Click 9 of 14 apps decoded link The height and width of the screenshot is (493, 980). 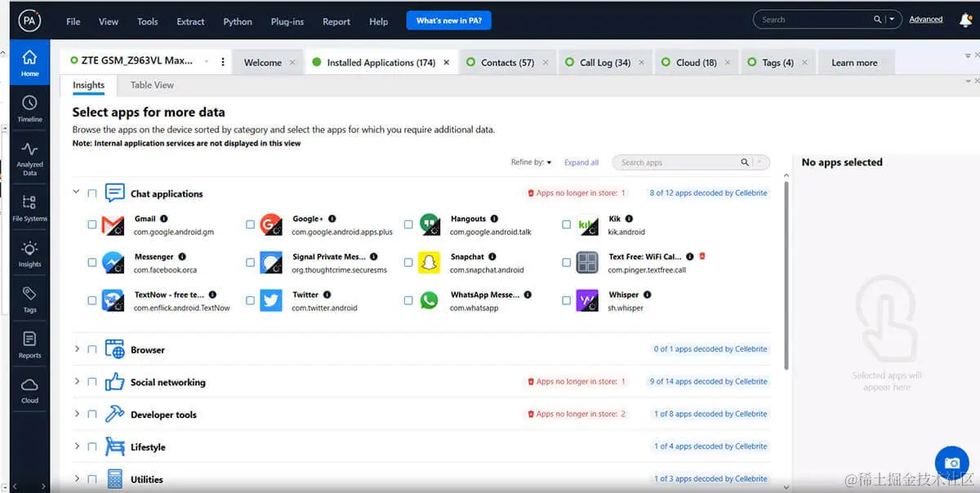click(708, 381)
